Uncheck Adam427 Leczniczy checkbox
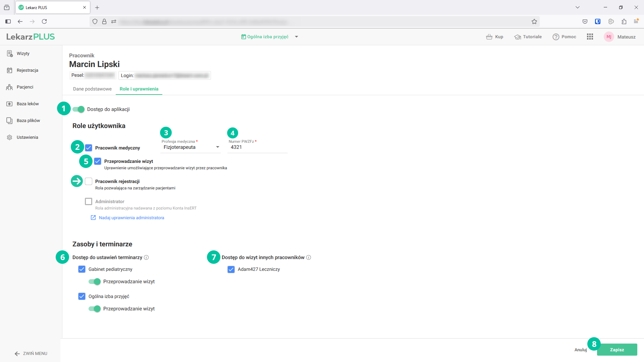 pos(231,269)
